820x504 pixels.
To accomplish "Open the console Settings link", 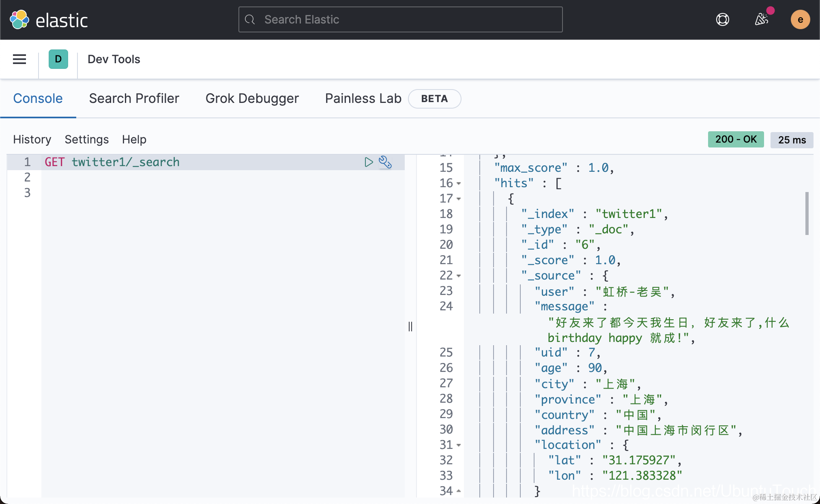I will click(x=86, y=139).
